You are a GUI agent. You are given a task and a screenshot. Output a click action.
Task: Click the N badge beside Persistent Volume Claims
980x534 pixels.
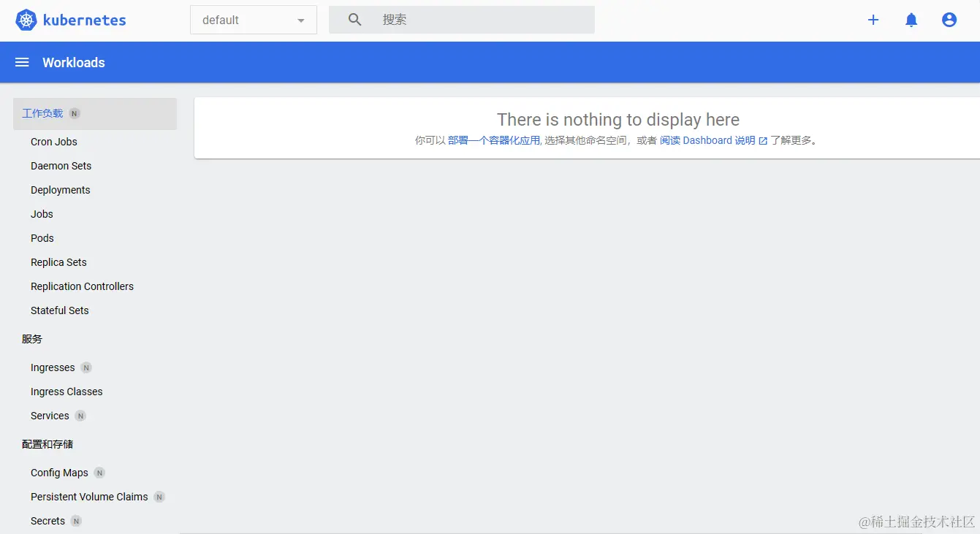coord(159,497)
